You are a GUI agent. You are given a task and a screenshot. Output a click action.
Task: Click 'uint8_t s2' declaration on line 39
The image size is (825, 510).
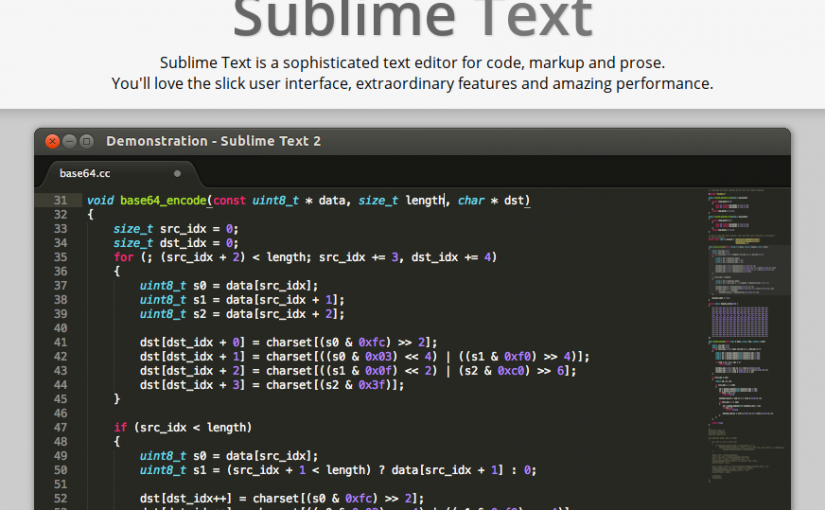[x=173, y=314]
